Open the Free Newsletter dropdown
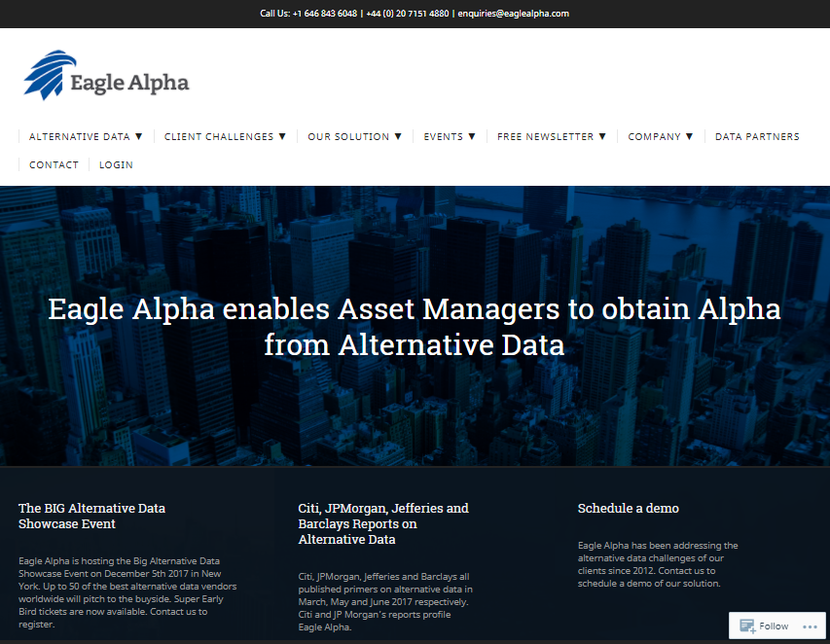 click(x=551, y=136)
